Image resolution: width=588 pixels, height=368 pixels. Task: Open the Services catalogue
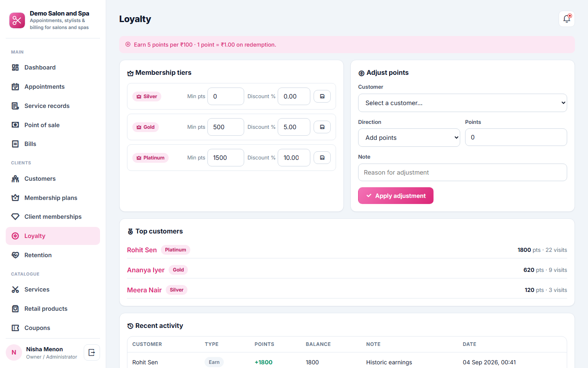53,289
